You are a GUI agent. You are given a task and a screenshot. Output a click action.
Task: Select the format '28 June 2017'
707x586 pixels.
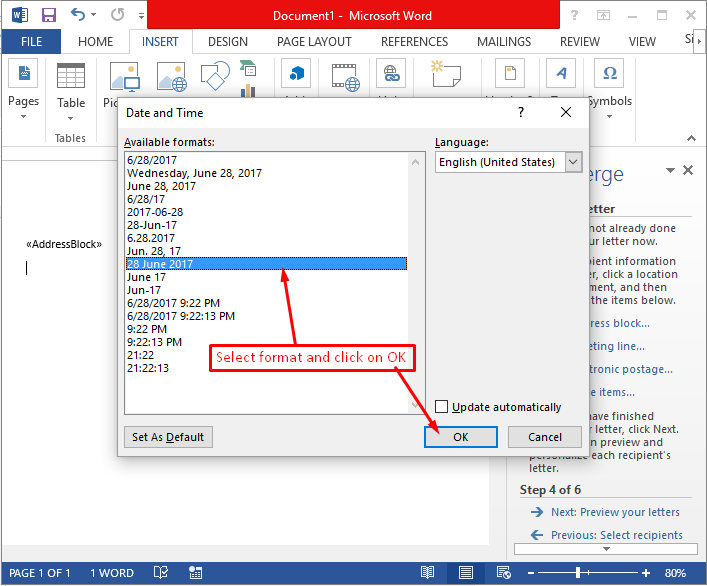tap(266, 264)
